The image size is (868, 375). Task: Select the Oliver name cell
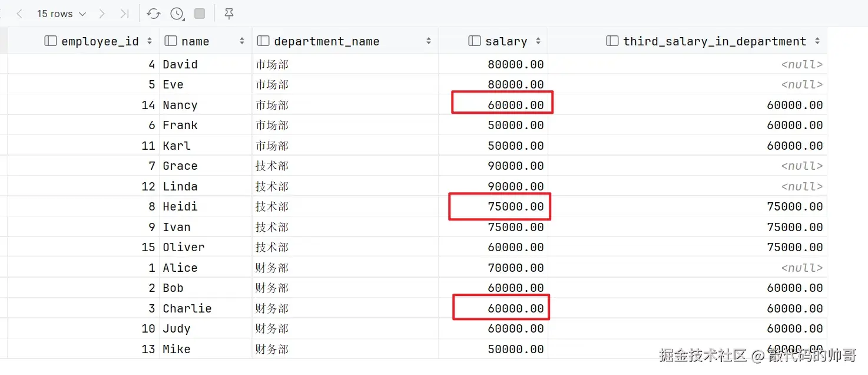(x=206, y=247)
